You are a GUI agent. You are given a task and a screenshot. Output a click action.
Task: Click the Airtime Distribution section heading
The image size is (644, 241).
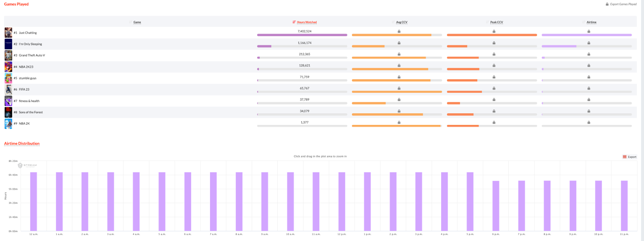point(22,143)
